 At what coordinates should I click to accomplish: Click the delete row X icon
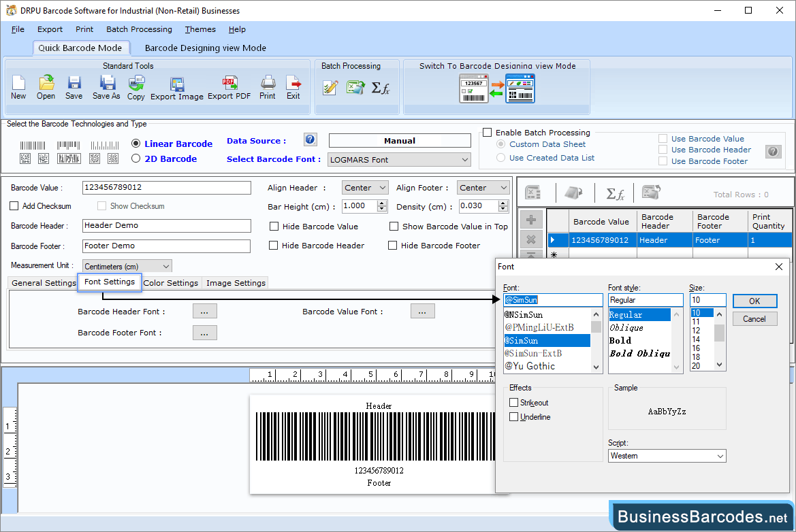point(531,239)
